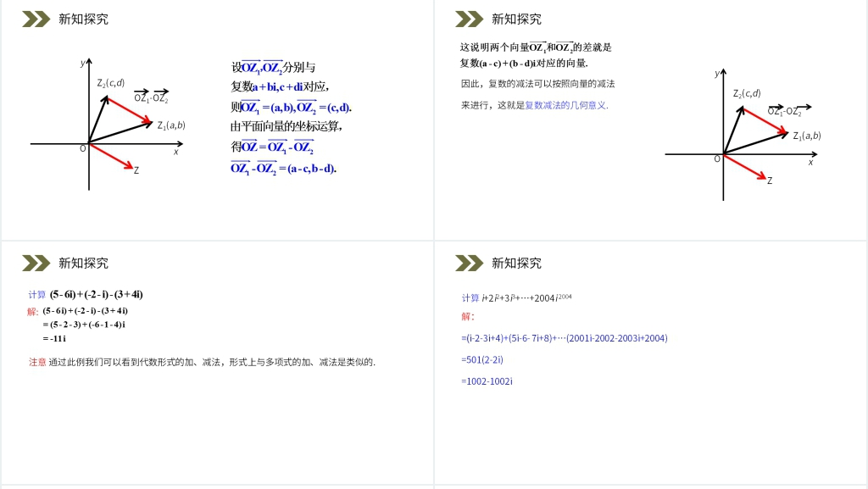Click the red 解: label beside (5-6i)+(-2-i)-(3+4i)
The height and width of the screenshot is (489, 868).
point(33,311)
